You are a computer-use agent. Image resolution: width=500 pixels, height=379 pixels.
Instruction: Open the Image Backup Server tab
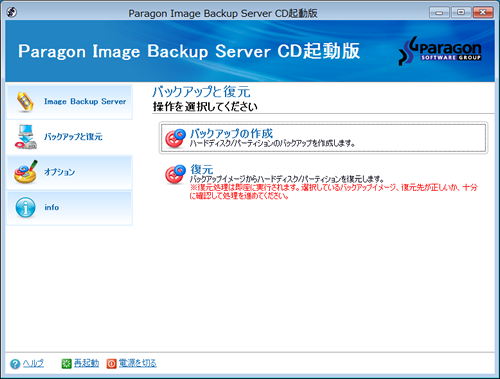click(x=70, y=102)
